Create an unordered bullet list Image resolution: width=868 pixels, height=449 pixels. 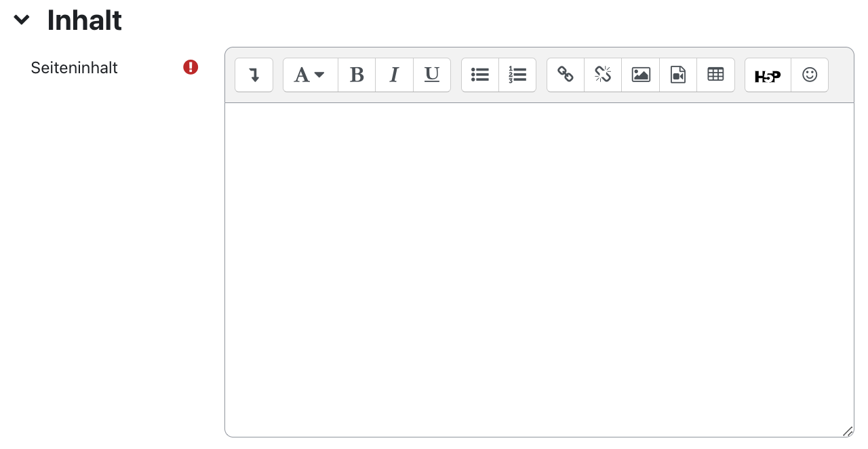(x=479, y=75)
